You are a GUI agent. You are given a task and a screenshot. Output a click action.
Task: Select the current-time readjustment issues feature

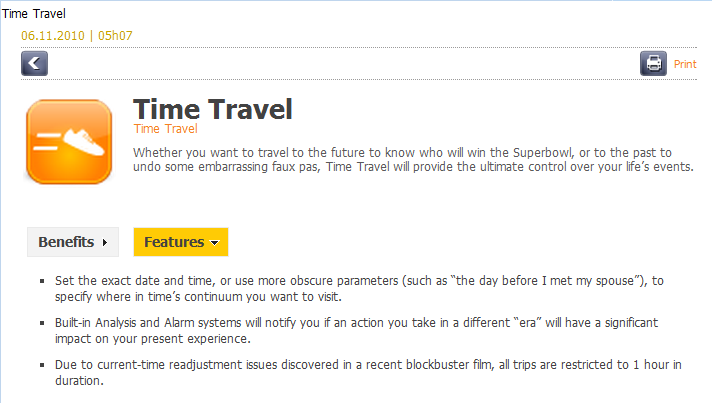tap(368, 373)
